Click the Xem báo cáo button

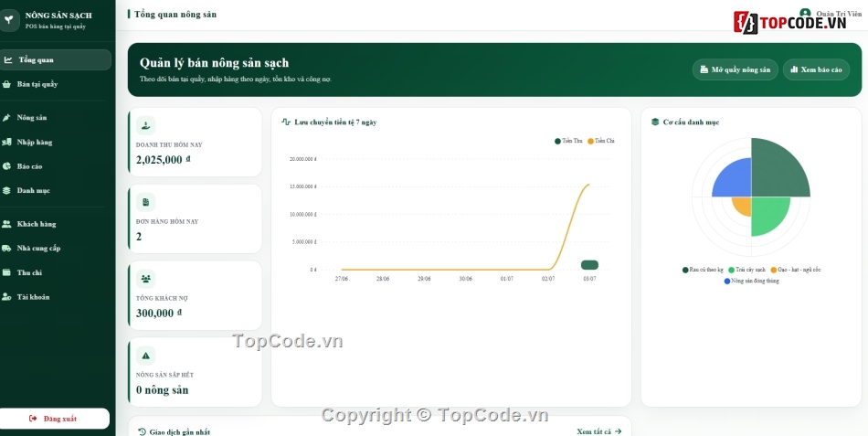click(x=816, y=69)
